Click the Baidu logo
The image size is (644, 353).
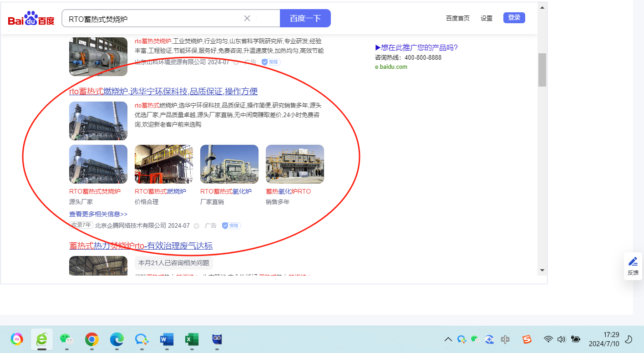[x=31, y=19]
